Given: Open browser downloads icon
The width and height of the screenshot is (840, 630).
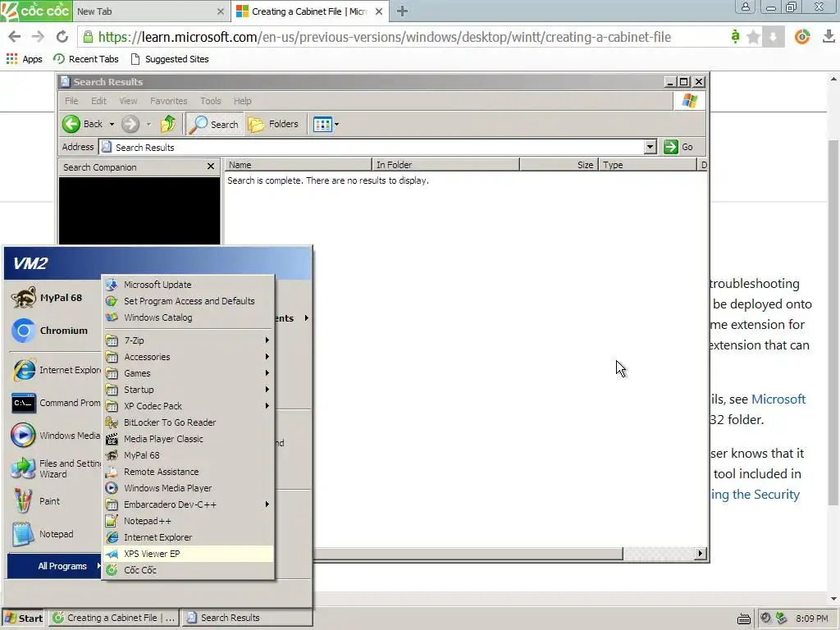Looking at the screenshot, I should [829, 36].
